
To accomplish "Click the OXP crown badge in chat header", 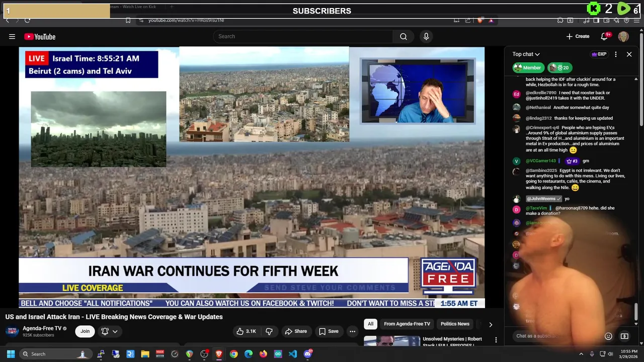I will pos(599,54).
